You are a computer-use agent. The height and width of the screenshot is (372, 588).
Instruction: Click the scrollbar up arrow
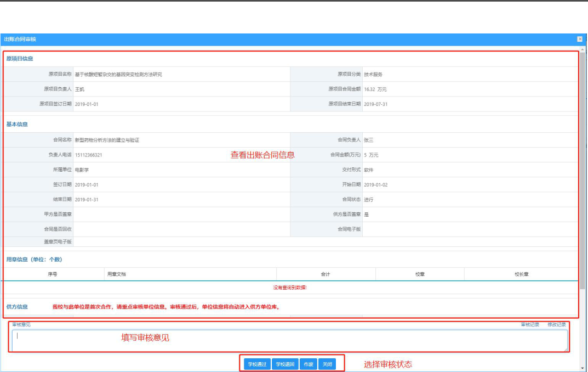[583, 49]
